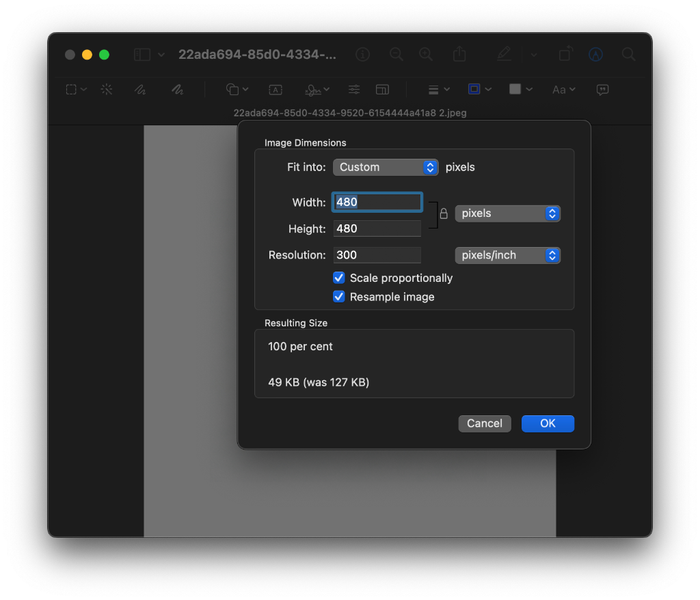The width and height of the screenshot is (700, 600).
Task: Click the OK button
Action: 548,423
